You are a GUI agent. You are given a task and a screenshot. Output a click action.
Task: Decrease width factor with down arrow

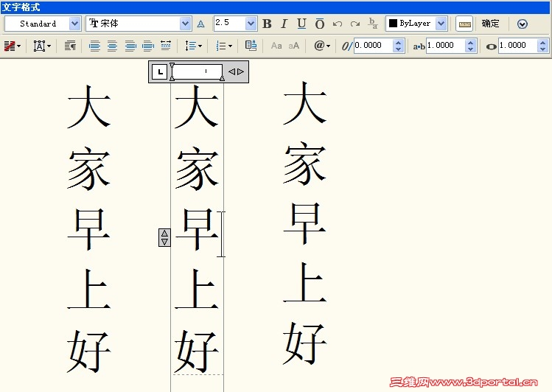(543, 49)
